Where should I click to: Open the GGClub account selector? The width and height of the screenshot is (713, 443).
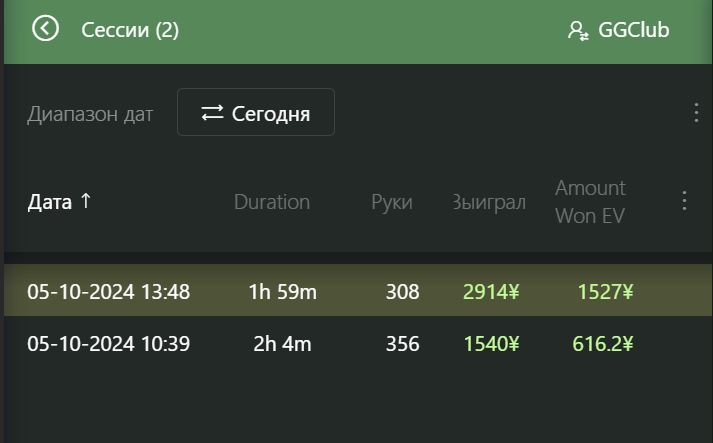click(618, 30)
